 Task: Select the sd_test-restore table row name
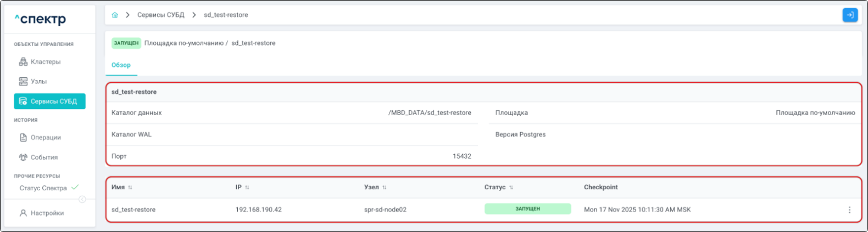(x=133, y=210)
